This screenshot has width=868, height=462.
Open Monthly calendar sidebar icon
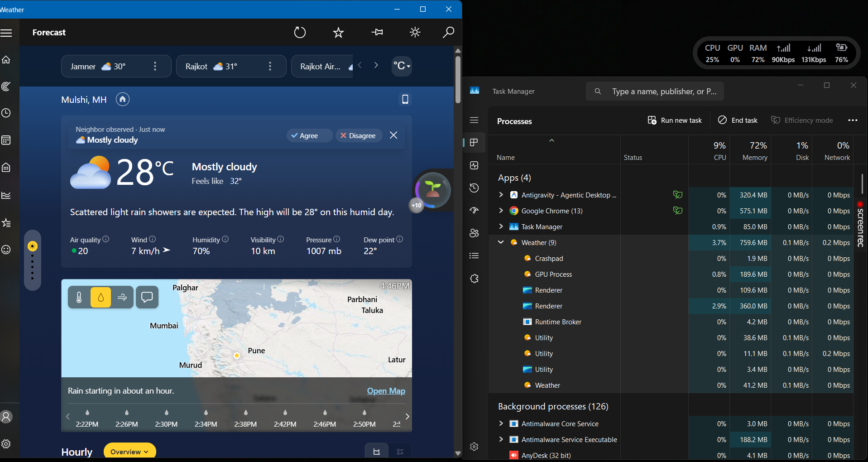pos(6,140)
